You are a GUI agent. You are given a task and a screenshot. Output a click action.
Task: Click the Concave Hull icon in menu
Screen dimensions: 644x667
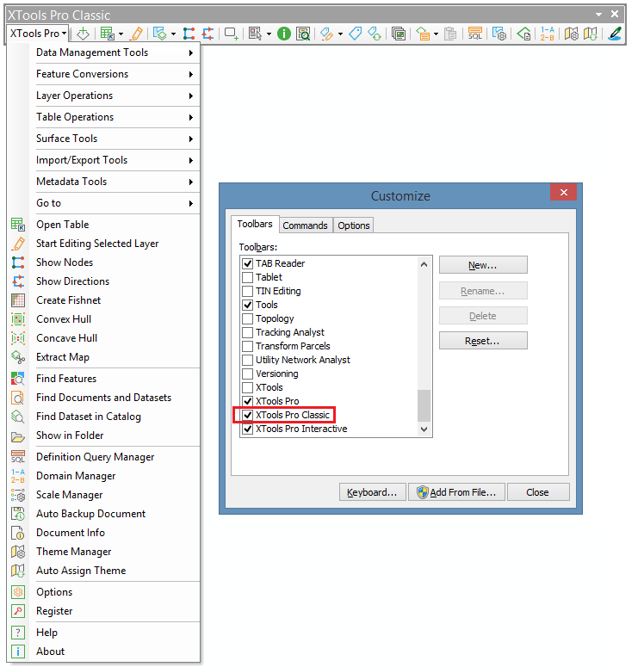click(x=18, y=338)
